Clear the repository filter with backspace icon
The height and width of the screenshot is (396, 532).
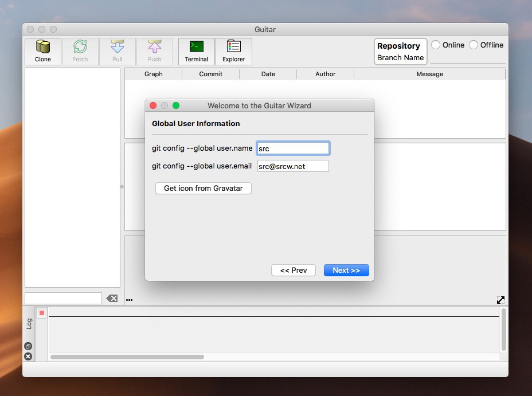click(x=112, y=299)
